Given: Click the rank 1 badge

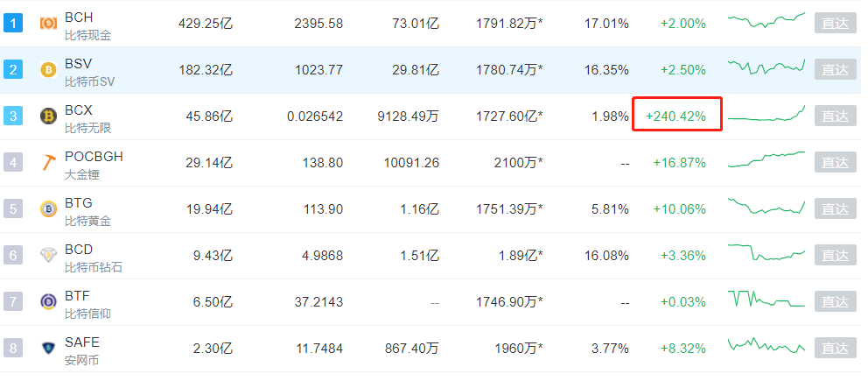Looking at the screenshot, I should point(13,23).
